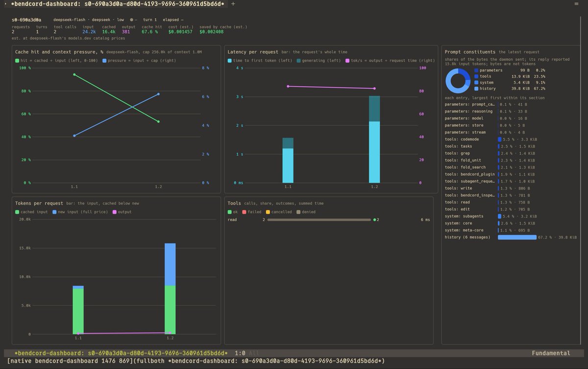Screen dimensions: 588x369
Task: Select the bendcord-dashboard tab at top
Action: coord(118,4)
